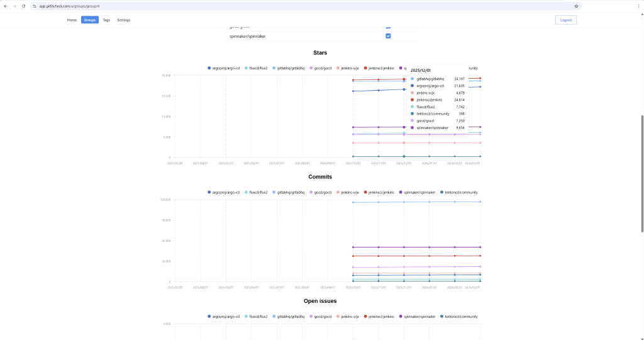This screenshot has width=644, height=340.
Task: Click tooltip row gocd/gocd 7,350
Action: point(438,121)
